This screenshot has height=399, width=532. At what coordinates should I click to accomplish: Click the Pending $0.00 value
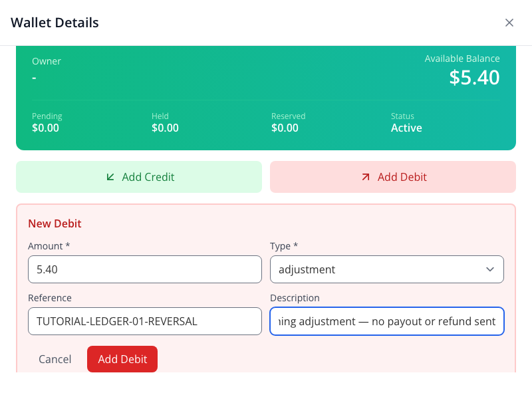[x=45, y=128]
